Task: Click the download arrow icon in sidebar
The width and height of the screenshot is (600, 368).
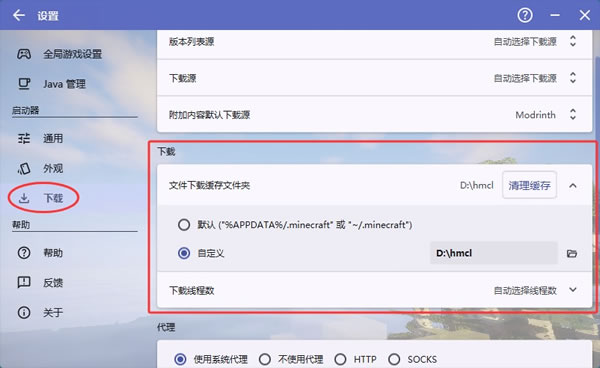Action: pos(24,198)
